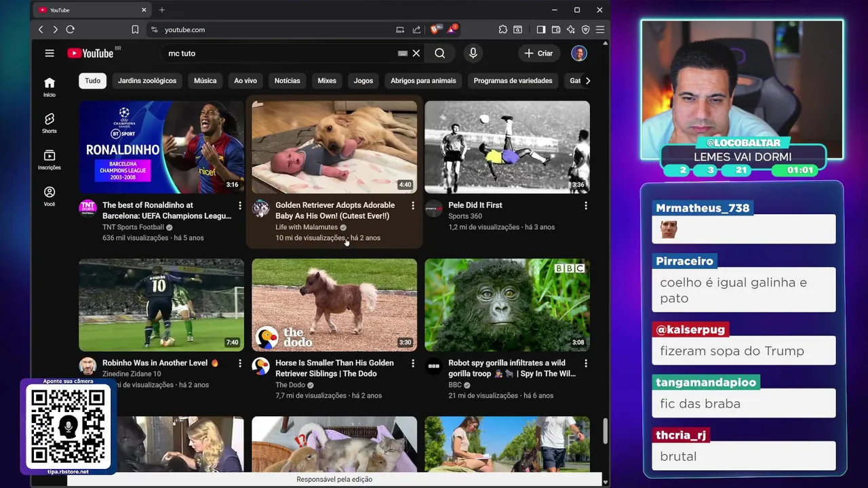This screenshot has height=488, width=868.
Task: Reload the page
Action: (x=70, y=29)
